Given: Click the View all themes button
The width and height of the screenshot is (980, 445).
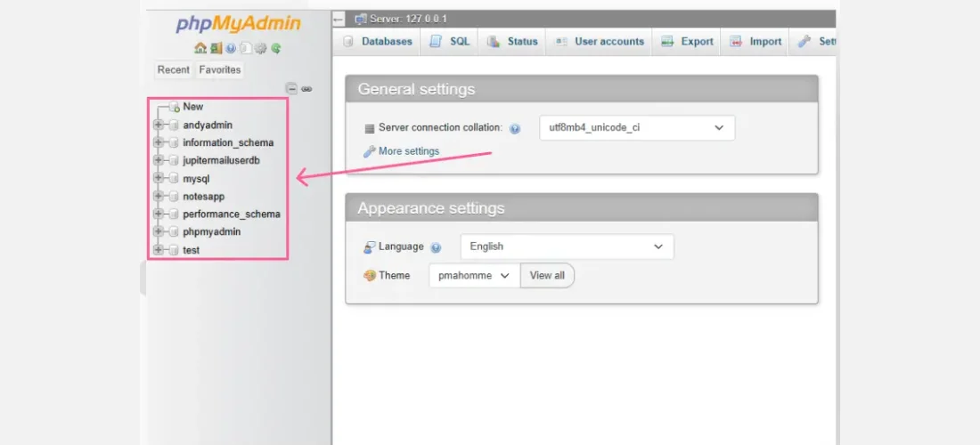Looking at the screenshot, I should click(x=547, y=275).
